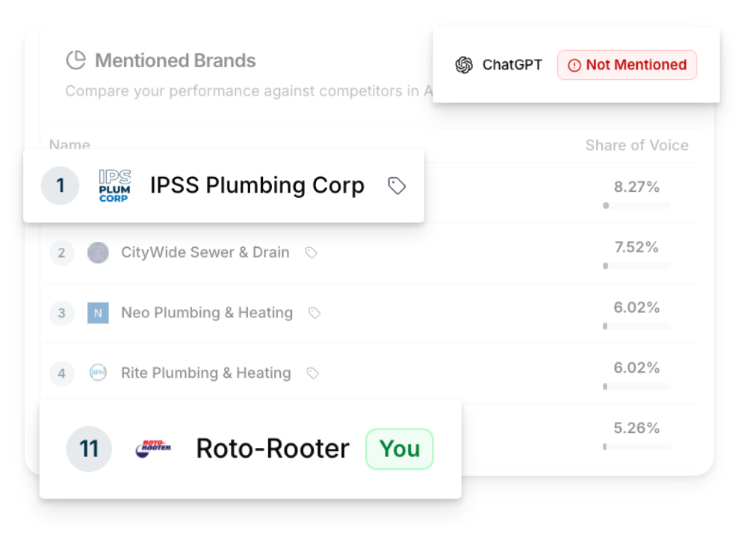
Task: Click the green You badge
Action: pyautogui.click(x=400, y=449)
